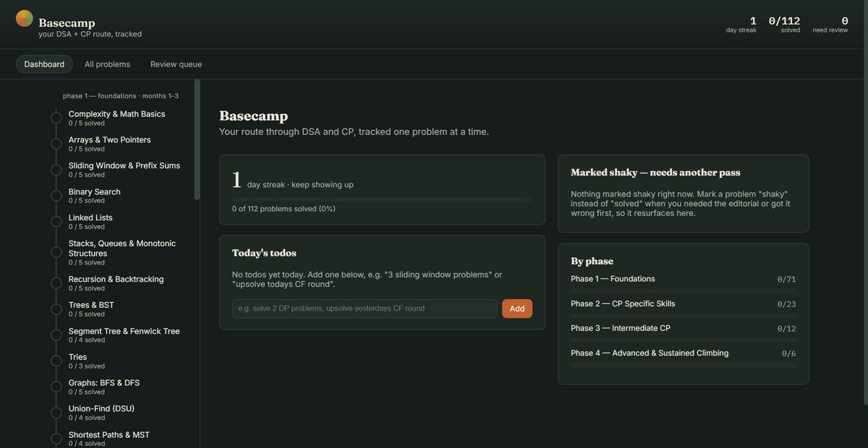This screenshot has height=448, width=868.
Task: Open the Segment Tree & Fenwick Tree topic
Action: pyautogui.click(x=124, y=331)
